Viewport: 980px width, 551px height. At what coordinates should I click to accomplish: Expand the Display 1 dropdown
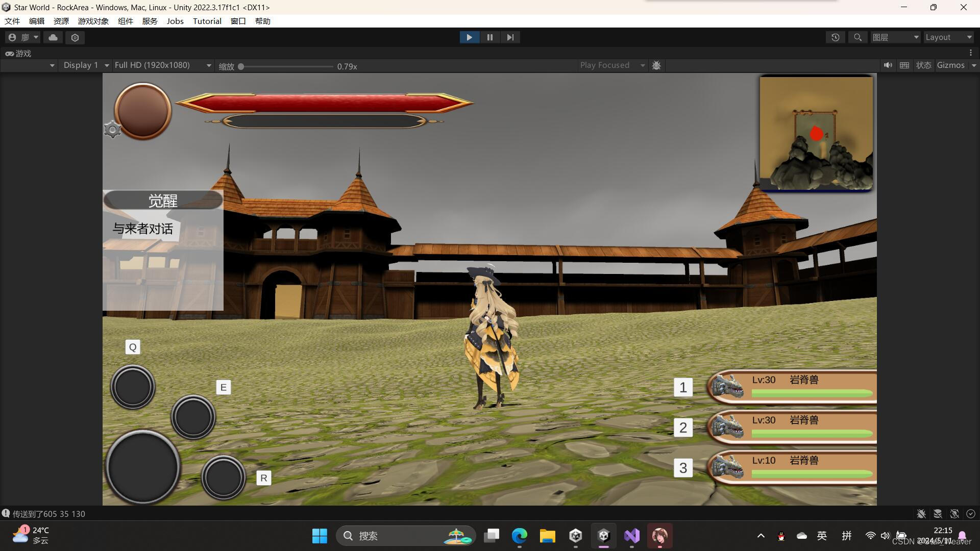(86, 65)
